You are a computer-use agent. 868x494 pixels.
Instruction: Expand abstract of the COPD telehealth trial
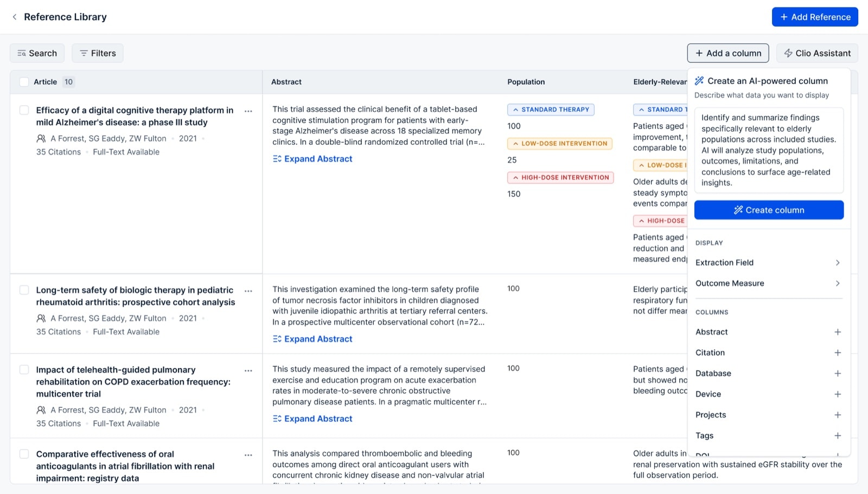(312, 419)
